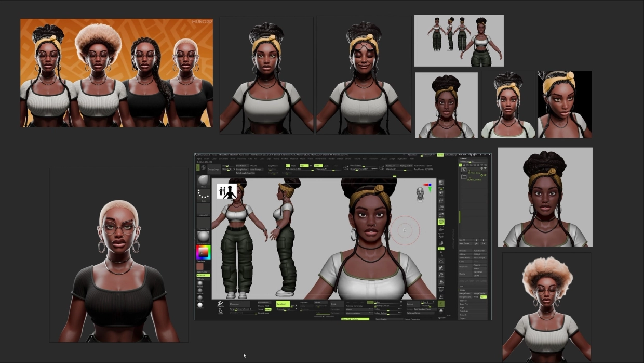Open the Document menu
This screenshot has height=363, width=644.
tap(223, 159)
